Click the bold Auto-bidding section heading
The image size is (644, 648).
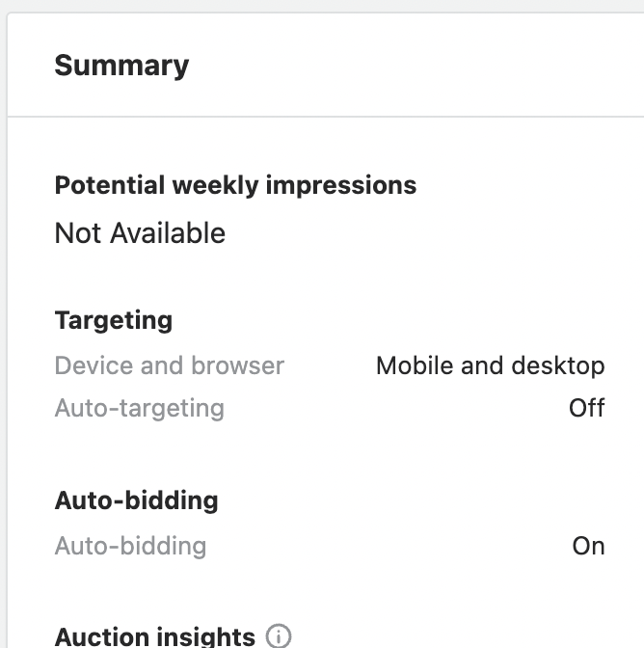pos(137,500)
